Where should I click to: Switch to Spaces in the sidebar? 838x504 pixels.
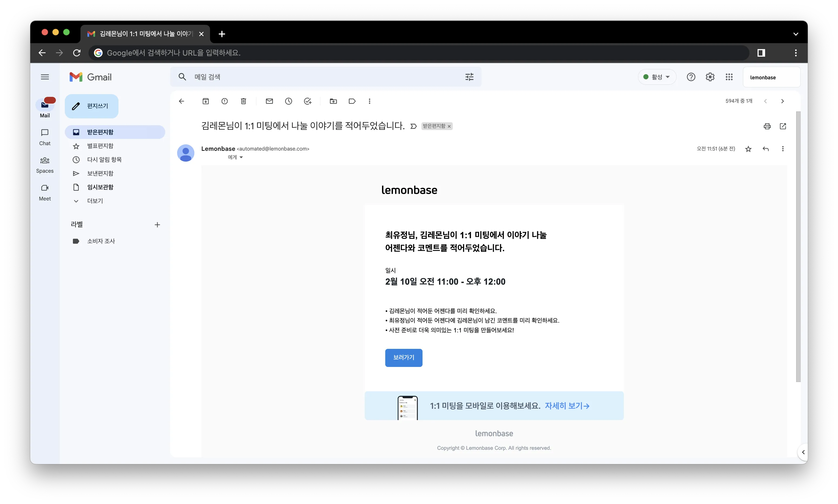click(45, 165)
